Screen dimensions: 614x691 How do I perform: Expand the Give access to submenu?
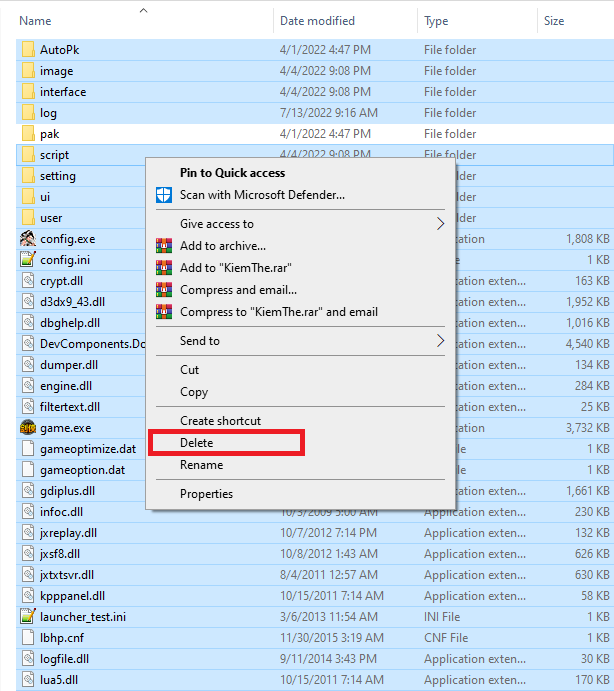[440, 224]
